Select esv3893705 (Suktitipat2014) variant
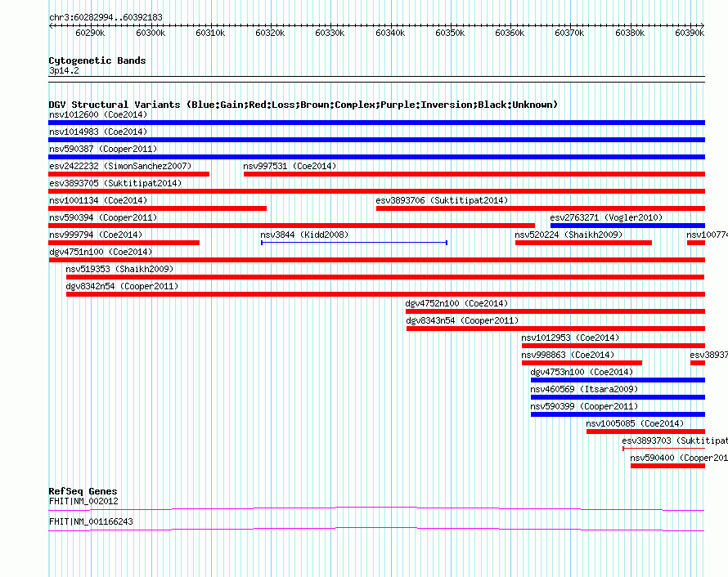Image resolution: width=728 pixels, height=577 pixels. (x=115, y=183)
